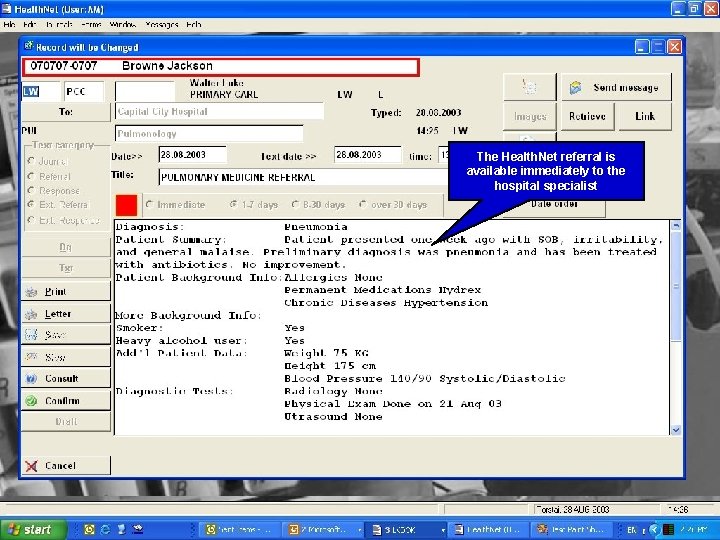Click the To: button
The image size is (720, 540).
point(66,112)
